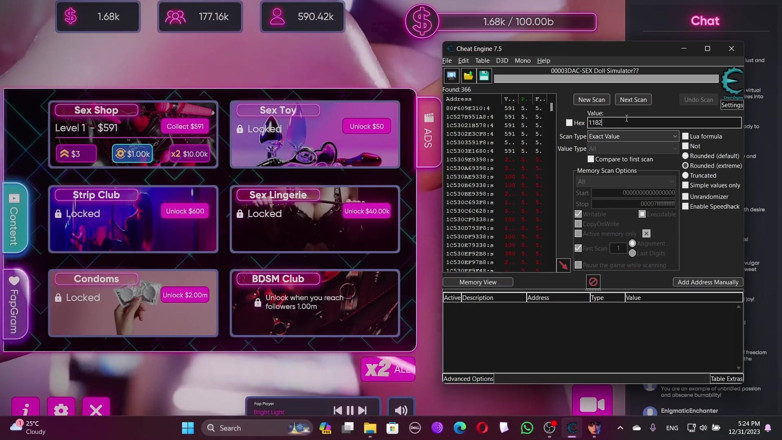Image resolution: width=782 pixels, height=440 pixels.
Task: Open Cheat Engine Settings
Action: (x=732, y=105)
